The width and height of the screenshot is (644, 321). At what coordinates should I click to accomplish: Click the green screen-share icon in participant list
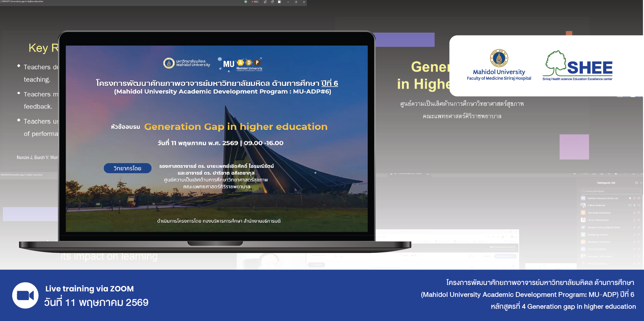tap(630, 205)
